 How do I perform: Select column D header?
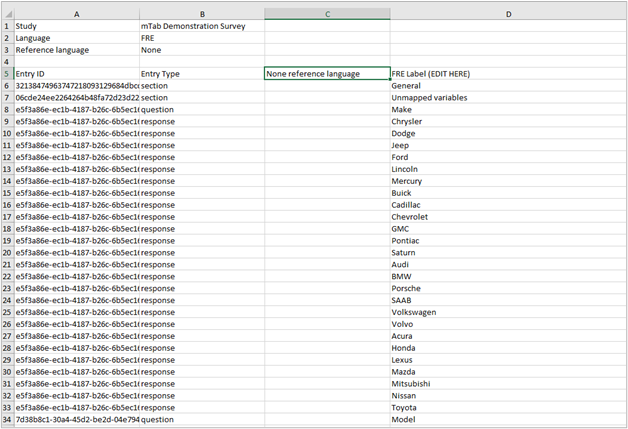pyautogui.click(x=508, y=14)
